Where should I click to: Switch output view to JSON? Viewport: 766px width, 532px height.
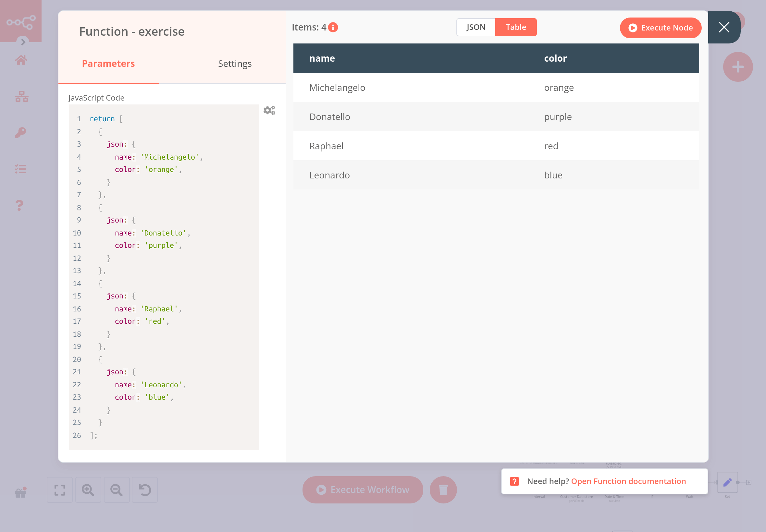coord(476,27)
